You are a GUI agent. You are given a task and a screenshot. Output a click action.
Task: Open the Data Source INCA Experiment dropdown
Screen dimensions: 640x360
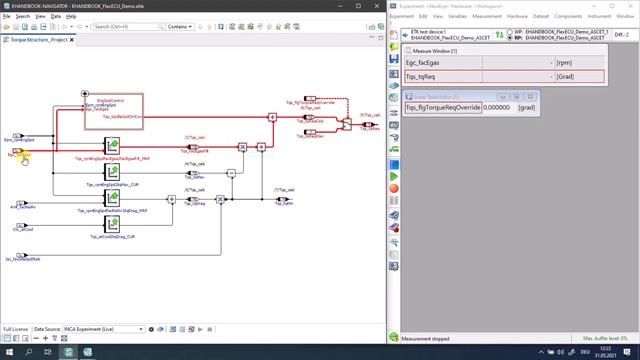(104, 329)
